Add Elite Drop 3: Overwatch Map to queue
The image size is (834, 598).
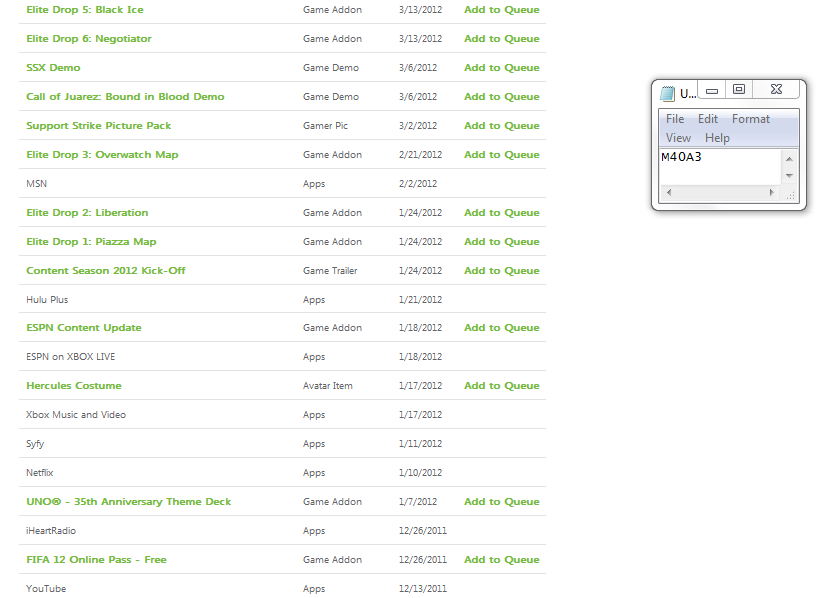pyautogui.click(x=502, y=155)
